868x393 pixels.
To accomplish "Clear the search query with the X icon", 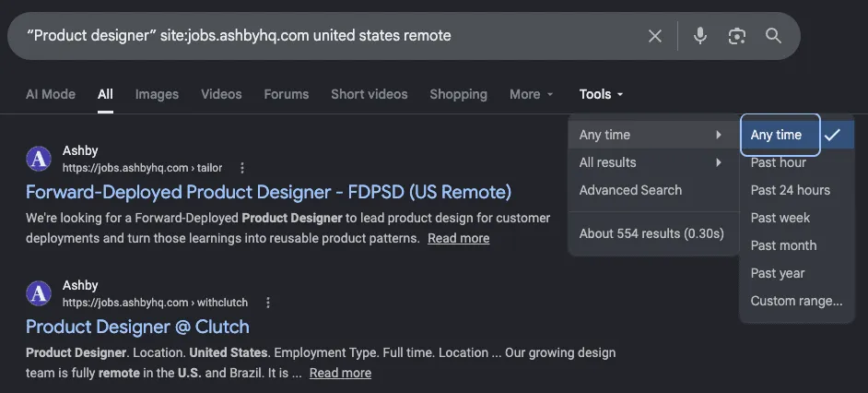I will click(655, 36).
